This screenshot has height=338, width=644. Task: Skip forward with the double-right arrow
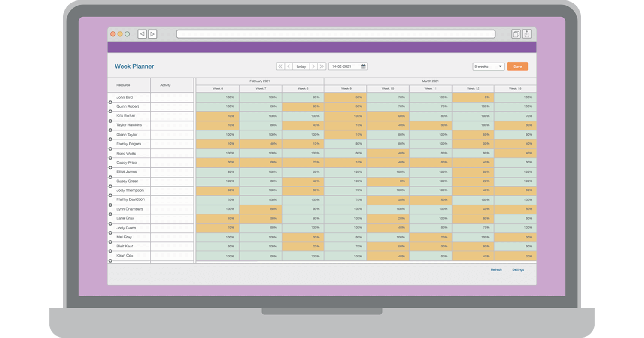click(322, 66)
